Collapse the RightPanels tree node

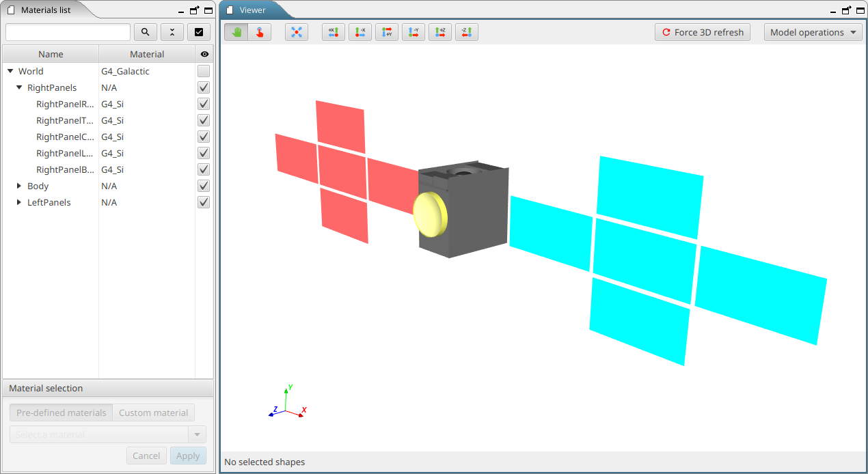(18, 87)
